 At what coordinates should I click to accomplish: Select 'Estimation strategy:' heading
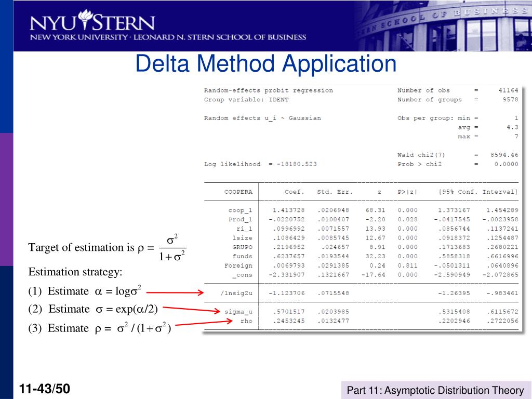[75, 272]
